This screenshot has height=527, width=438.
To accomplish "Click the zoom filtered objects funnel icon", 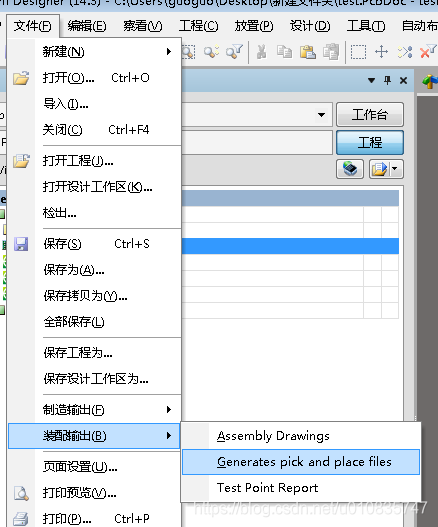I will pos(234,52).
